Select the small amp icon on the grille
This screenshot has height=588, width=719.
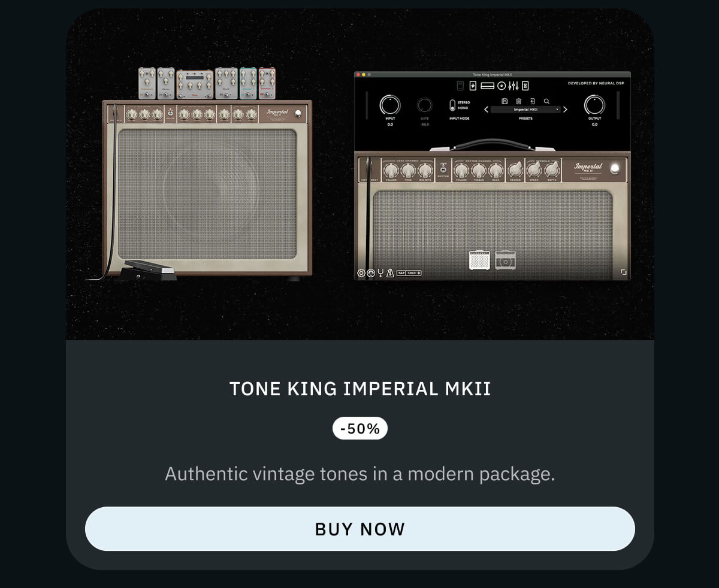point(481,259)
